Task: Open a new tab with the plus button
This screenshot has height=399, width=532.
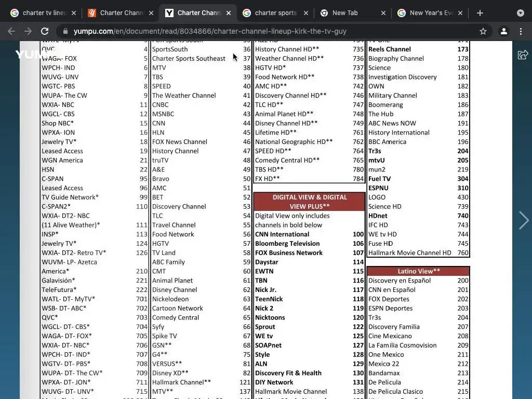Action: [x=480, y=13]
